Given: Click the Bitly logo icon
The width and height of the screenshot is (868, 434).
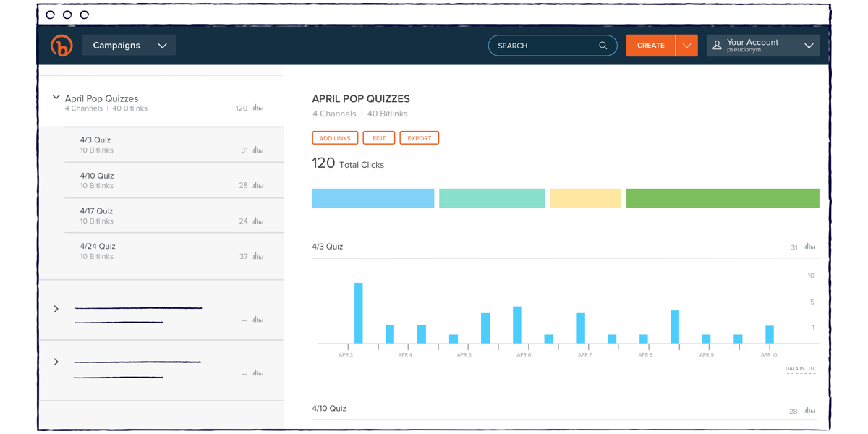Looking at the screenshot, I should point(61,46).
